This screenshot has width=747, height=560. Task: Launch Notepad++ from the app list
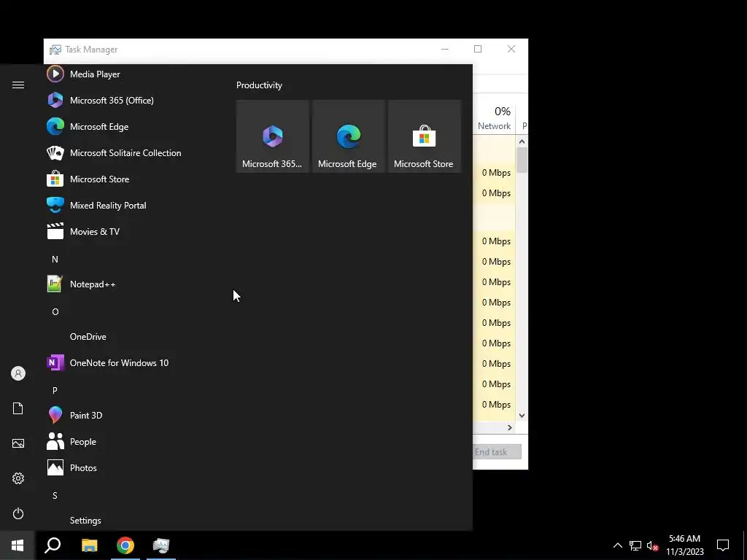(x=128, y=284)
